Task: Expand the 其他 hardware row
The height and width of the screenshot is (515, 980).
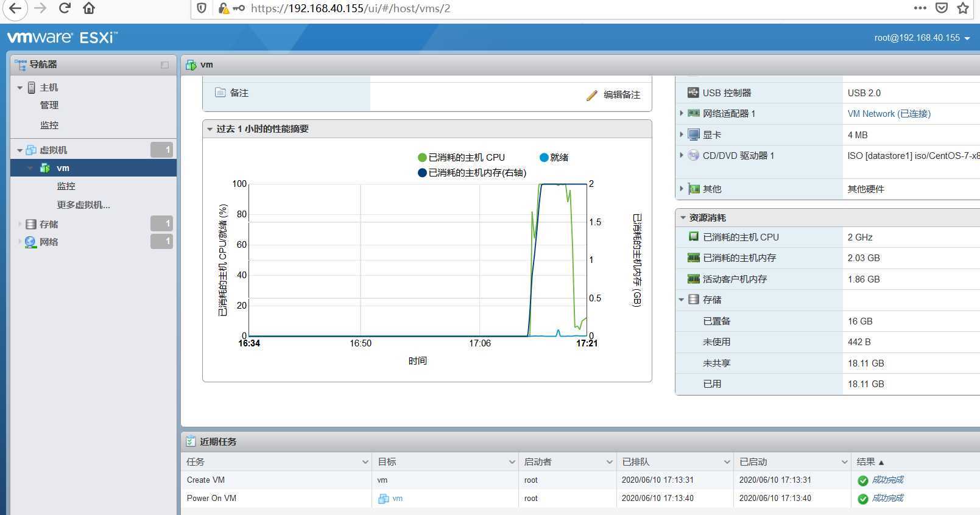Action: coord(682,189)
